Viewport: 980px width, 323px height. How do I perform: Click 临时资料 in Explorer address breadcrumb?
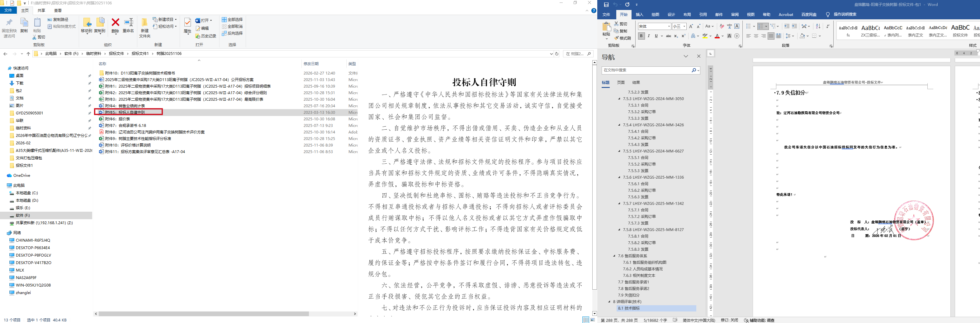click(94, 54)
